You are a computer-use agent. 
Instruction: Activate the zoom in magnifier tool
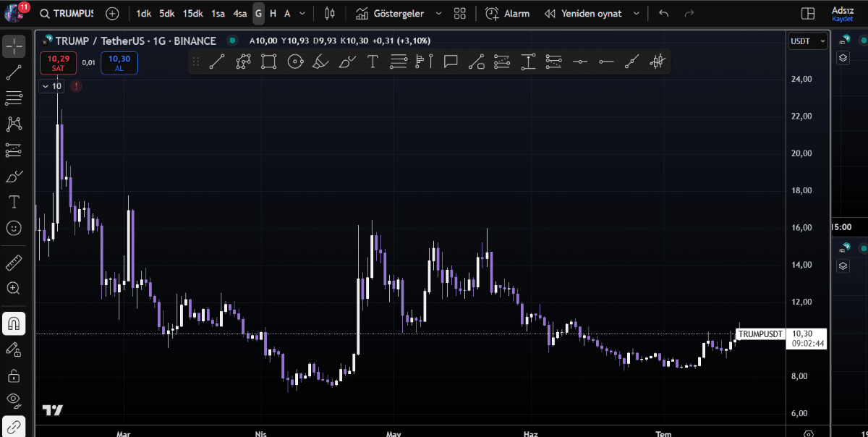click(14, 288)
